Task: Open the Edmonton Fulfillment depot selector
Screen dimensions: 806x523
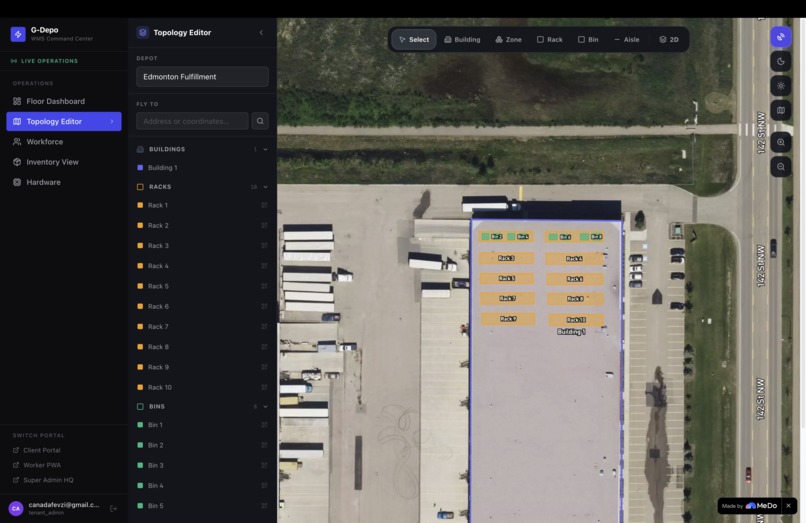Action: click(202, 77)
